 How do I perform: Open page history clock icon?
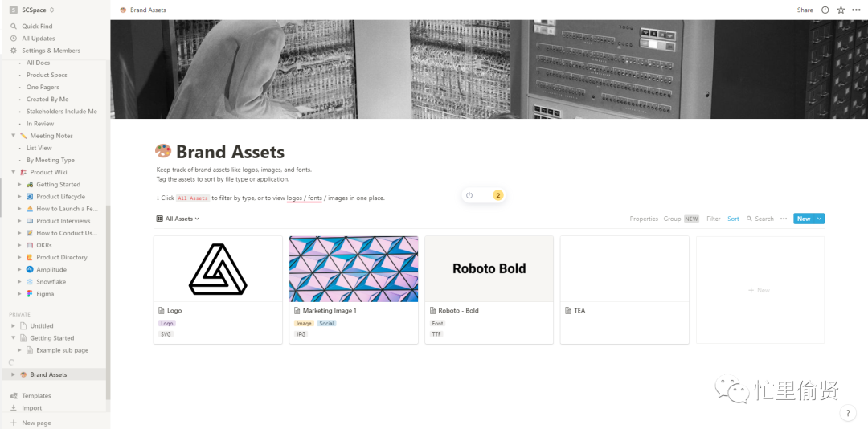point(825,10)
